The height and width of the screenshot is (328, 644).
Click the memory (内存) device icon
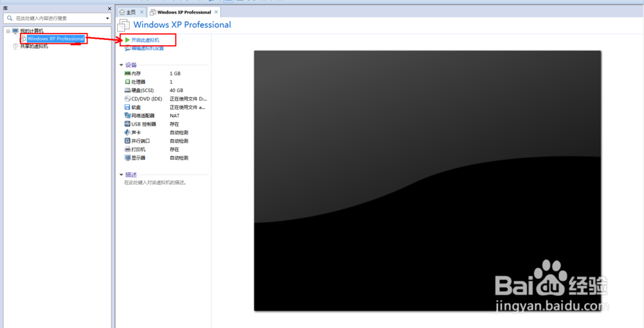click(128, 73)
